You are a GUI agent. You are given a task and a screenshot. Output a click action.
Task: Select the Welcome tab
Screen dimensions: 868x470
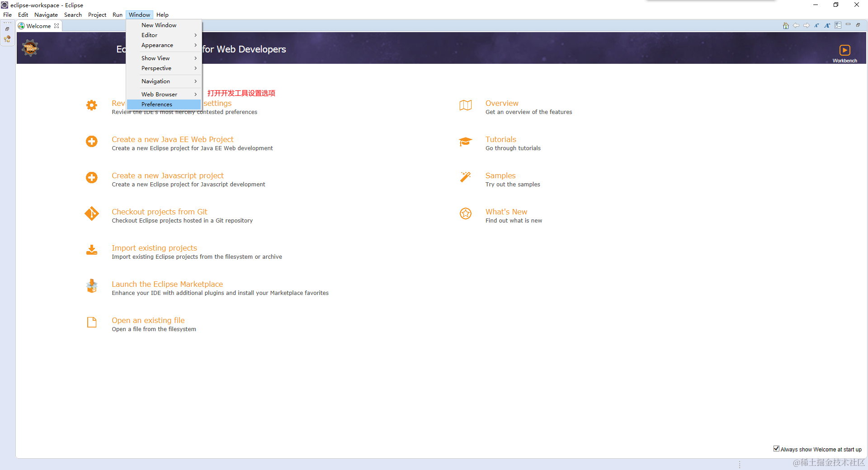tap(38, 26)
